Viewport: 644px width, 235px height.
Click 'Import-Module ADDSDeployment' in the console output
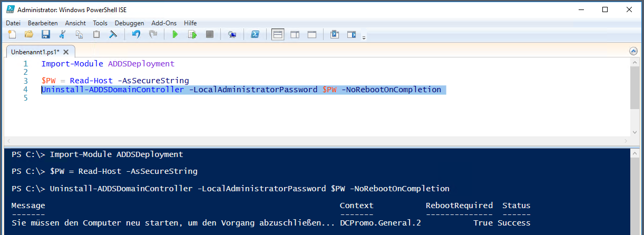(x=116, y=154)
